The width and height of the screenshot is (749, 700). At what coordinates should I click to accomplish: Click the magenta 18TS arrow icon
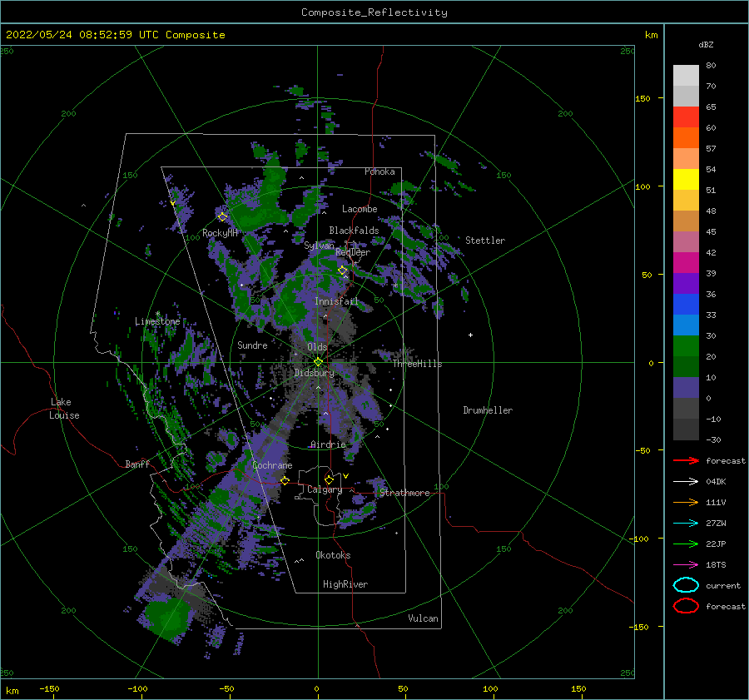tap(686, 564)
